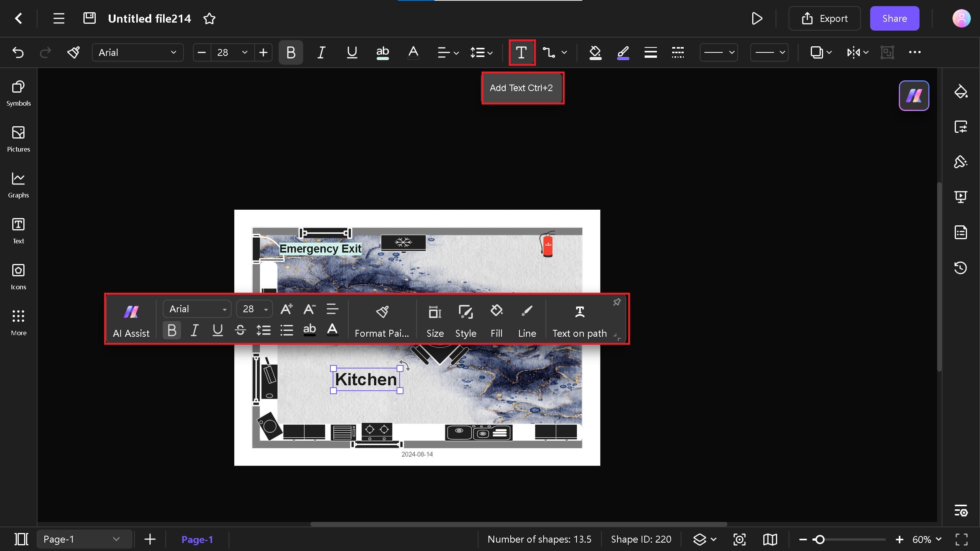Pin the floating toolbar
This screenshot has height=551, width=980.
click(x=617, y=302)
